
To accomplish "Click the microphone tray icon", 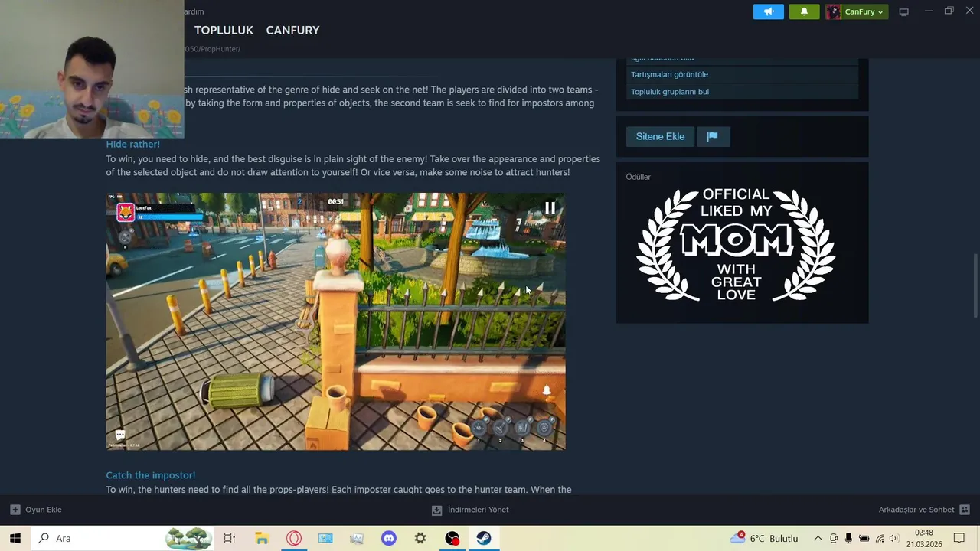I will [x=848, y=538].
